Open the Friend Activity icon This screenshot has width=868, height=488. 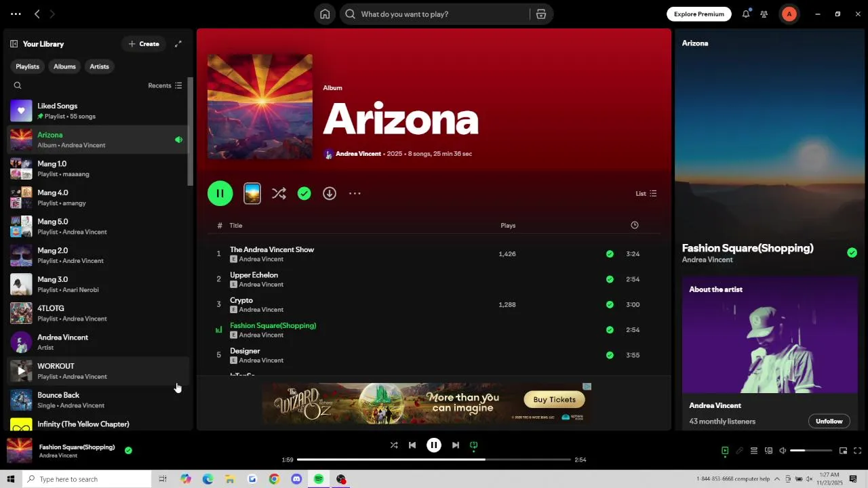[x=764, y=14]
